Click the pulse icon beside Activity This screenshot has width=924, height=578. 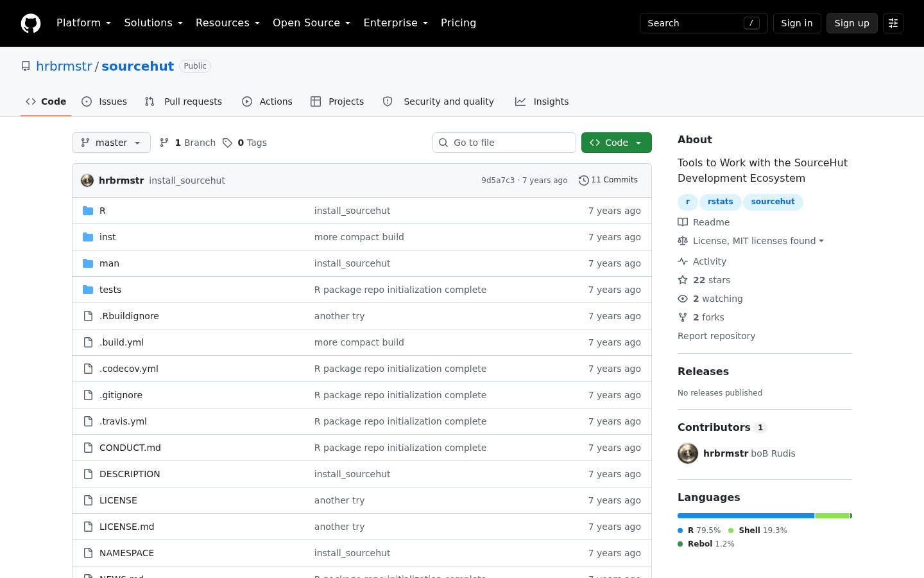[683, 261]
